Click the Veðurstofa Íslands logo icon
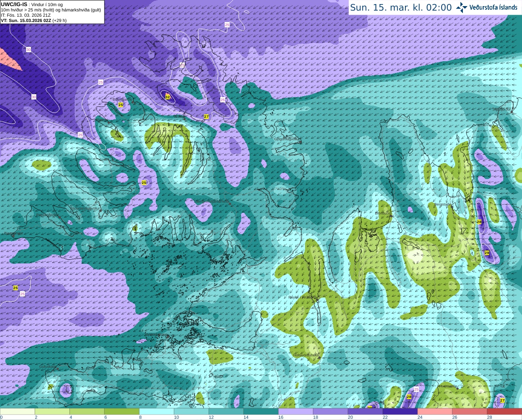The height and width of the screenshot is (420, 522). (462, 7)
